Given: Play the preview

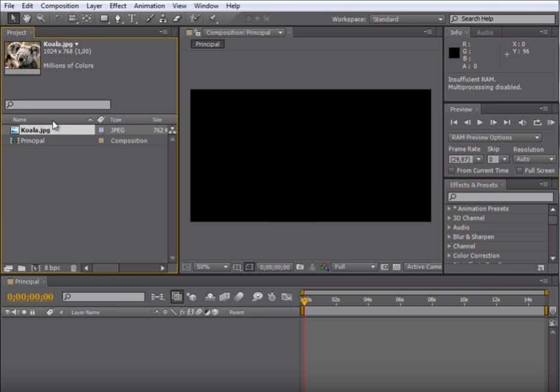Looking at the screenshot, I should [480, 122].
